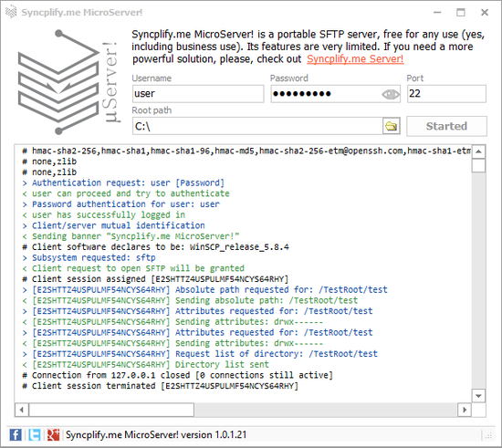Click the log line 'Authentication request: user [Password]'
This screenshot has width=502, height=448.
[x=123, y=183]
